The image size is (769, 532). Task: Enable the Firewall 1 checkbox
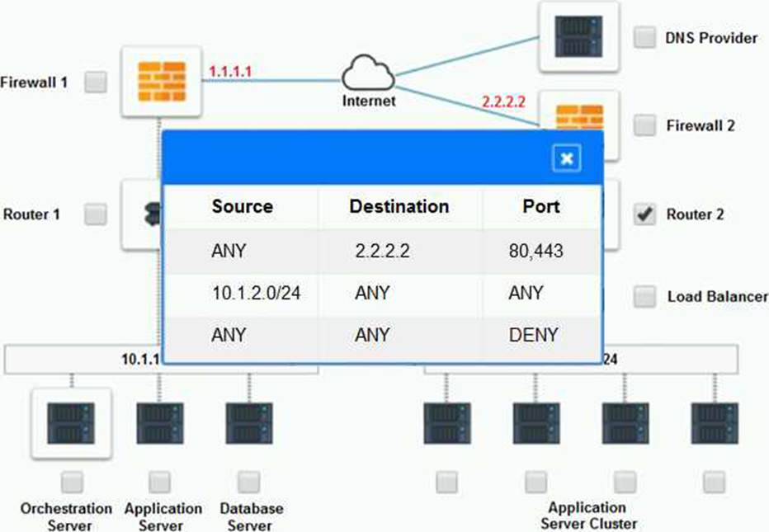tap(97, 82)
